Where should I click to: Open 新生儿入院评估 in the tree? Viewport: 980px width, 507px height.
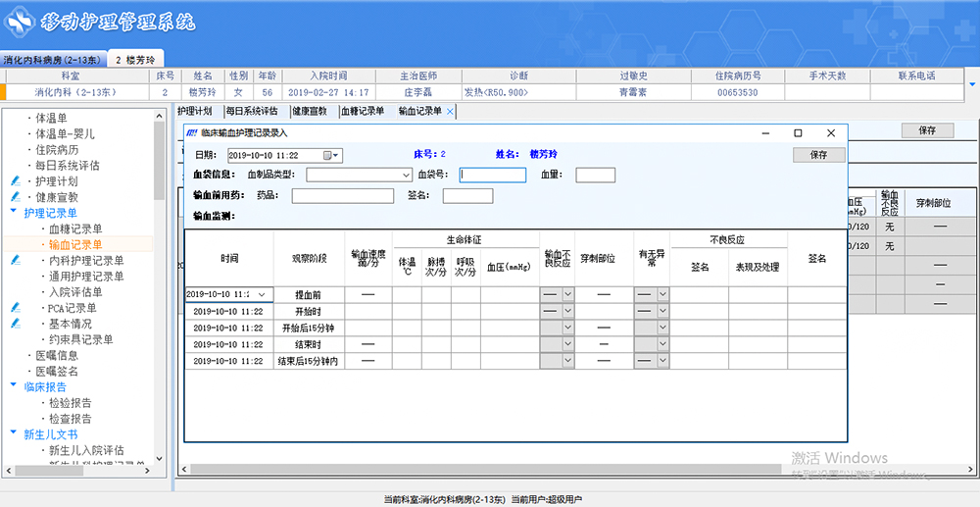pyautogui.click(x=86, y=450)
